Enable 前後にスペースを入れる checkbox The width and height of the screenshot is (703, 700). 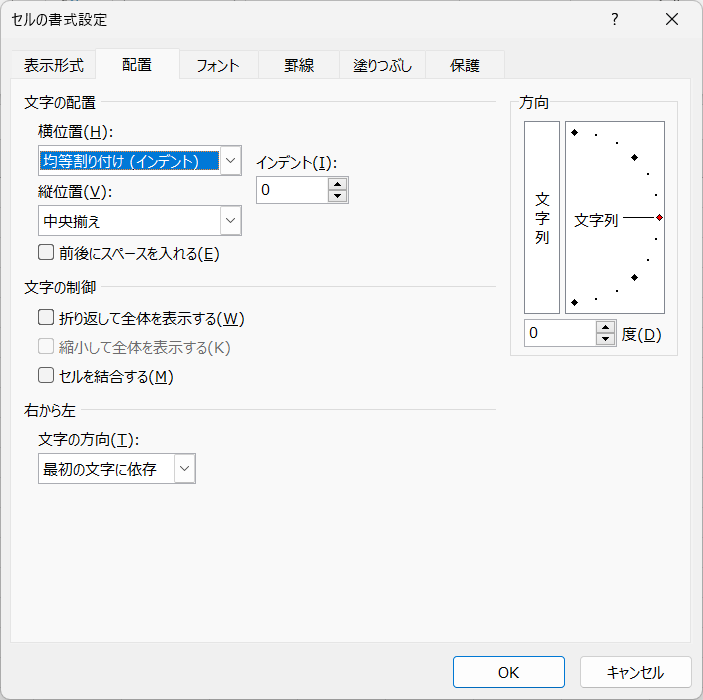tap(46, 252)
